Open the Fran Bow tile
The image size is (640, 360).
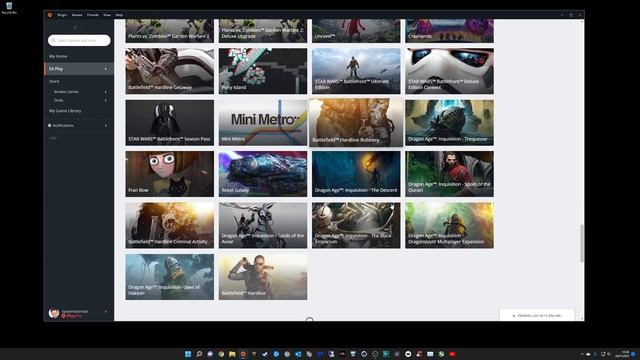pyautogui.click(x=169, y=174)
